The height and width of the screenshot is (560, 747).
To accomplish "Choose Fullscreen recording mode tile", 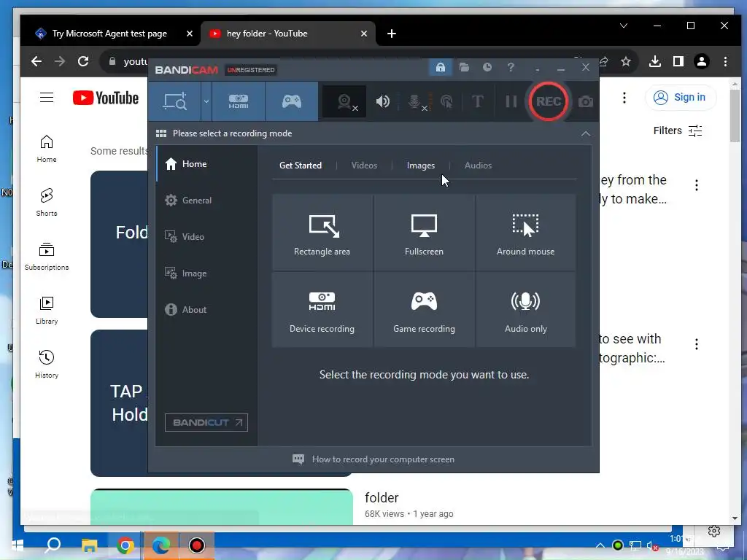I will pyautogui.click(x=424, y=233).
